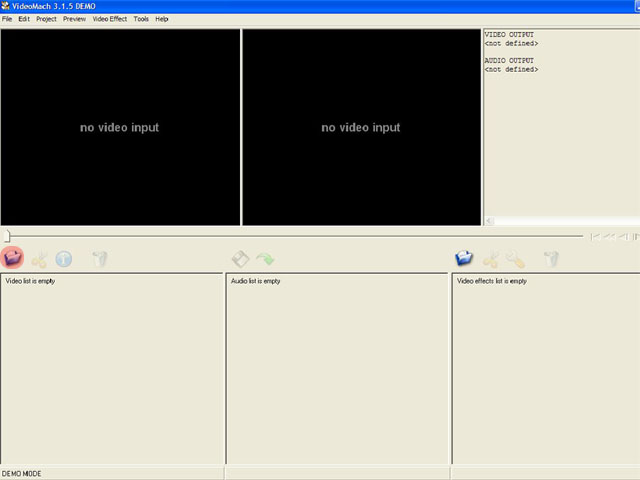Open the Tools menu
640x480 pixels.
pos(141,19)
